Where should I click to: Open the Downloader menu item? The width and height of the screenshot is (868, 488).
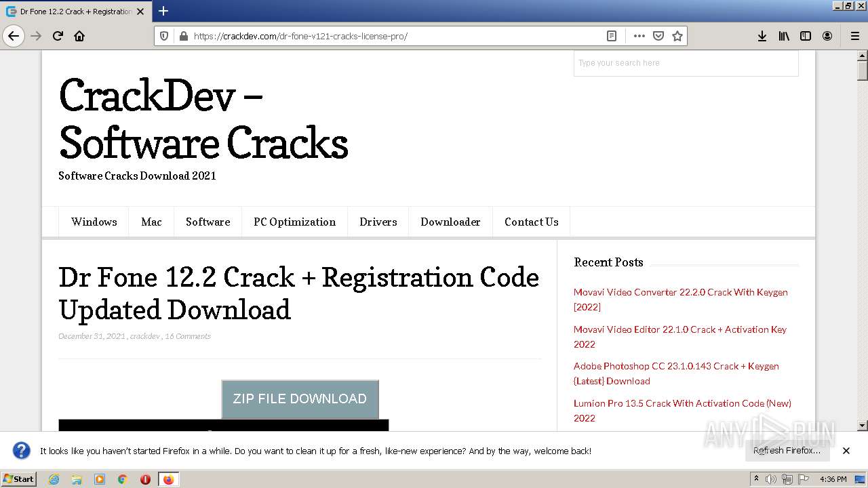click(450, 222)
